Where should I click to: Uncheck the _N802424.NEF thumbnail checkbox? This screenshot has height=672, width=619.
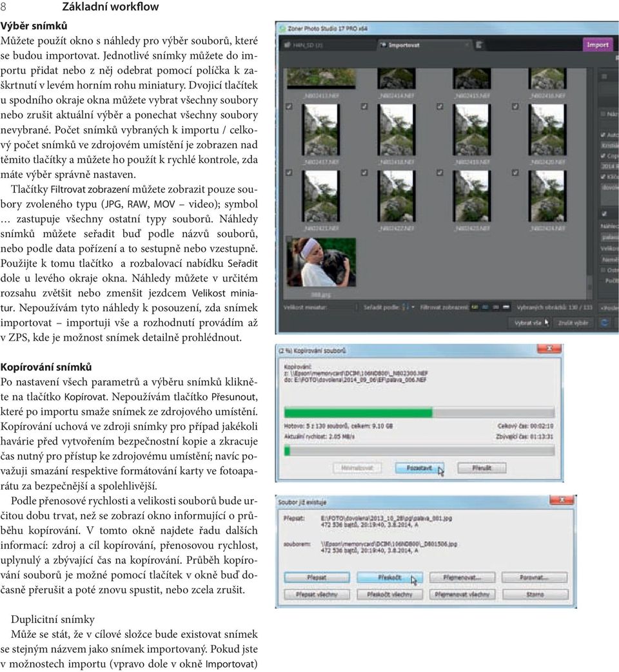(515, 172)
